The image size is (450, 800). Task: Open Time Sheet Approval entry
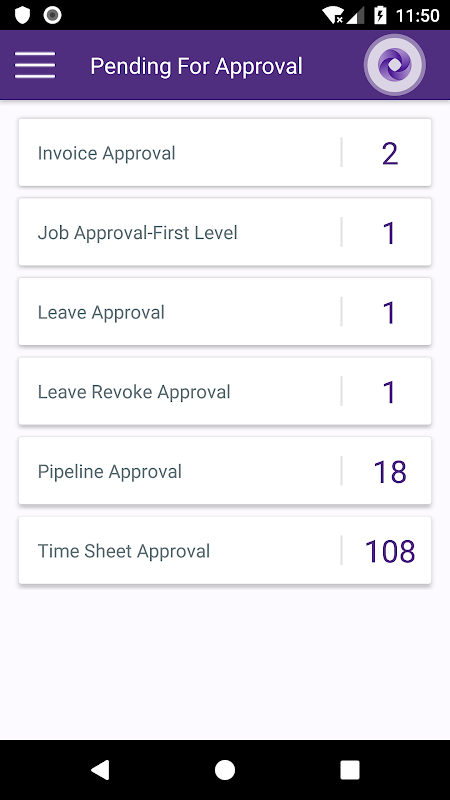point(225,551)
